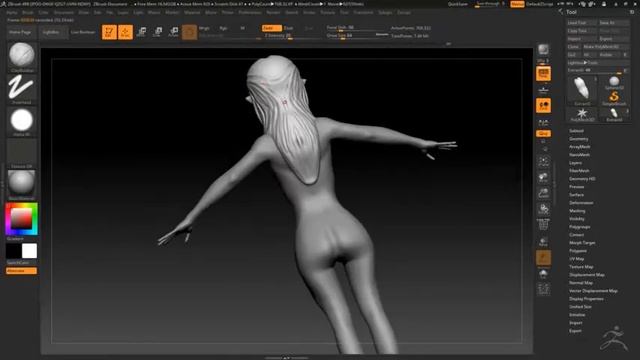Toggle the orange XYZ rotation button

543,133
